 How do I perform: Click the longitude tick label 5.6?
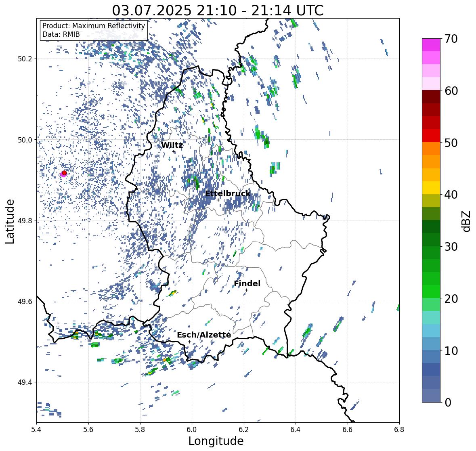88,429
